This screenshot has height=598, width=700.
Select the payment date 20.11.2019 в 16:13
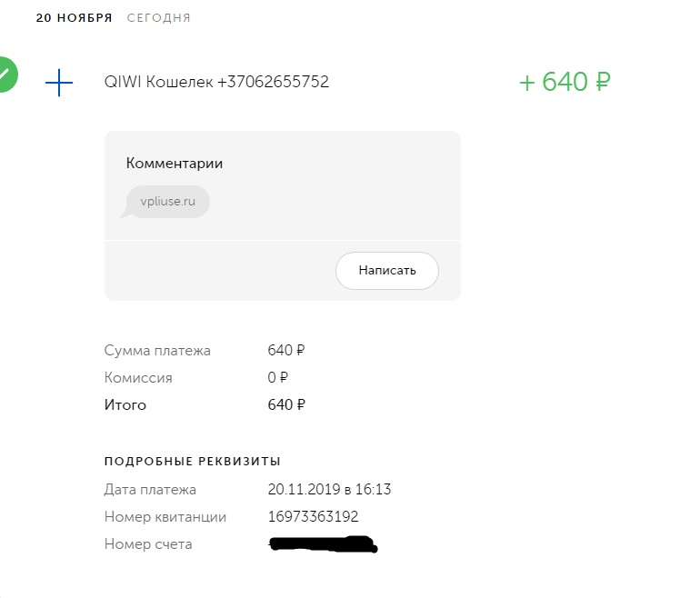(329, 490)
